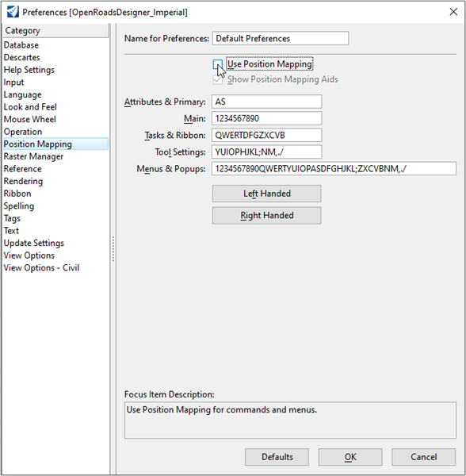466x476 pixels.
Task: Select the Ribbon category
Action: 17,194
